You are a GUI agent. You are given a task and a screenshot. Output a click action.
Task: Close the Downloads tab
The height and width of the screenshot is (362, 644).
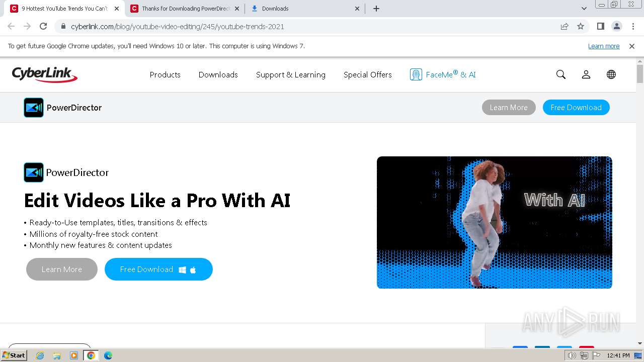[357, 9]
